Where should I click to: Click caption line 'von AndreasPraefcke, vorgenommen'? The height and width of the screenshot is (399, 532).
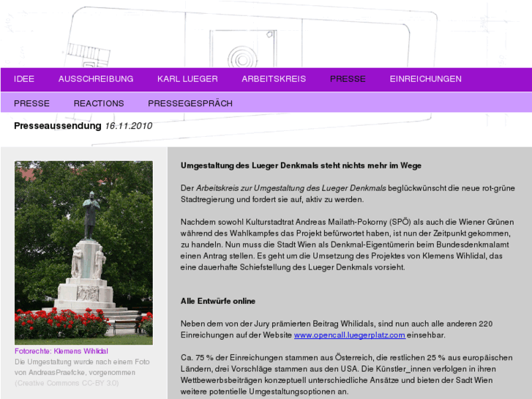[x=75, y=373]
